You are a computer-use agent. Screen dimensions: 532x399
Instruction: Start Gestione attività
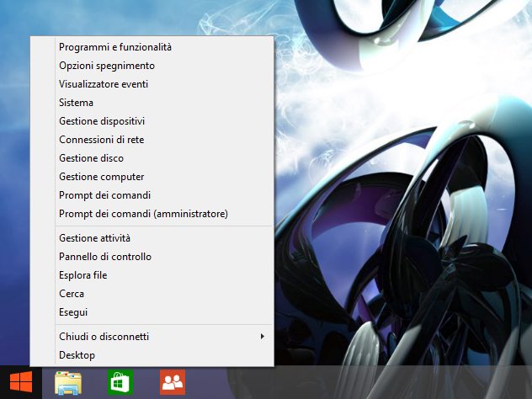[x=94, y=238]
